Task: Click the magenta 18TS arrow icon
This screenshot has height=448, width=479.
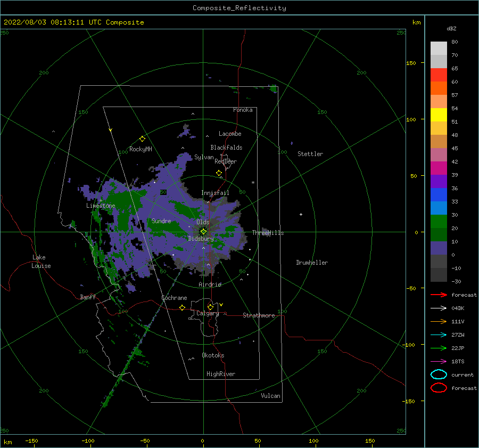Action: click(439, 362)
